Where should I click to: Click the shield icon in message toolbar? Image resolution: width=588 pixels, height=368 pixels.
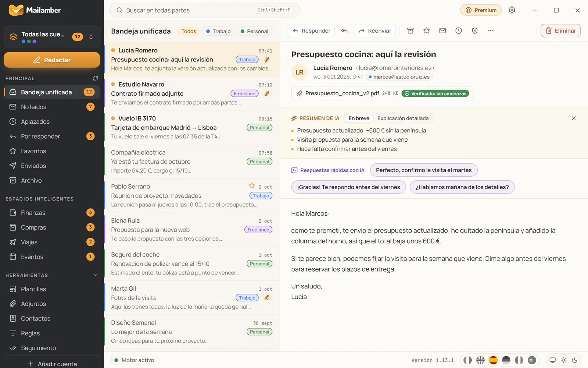475,31
